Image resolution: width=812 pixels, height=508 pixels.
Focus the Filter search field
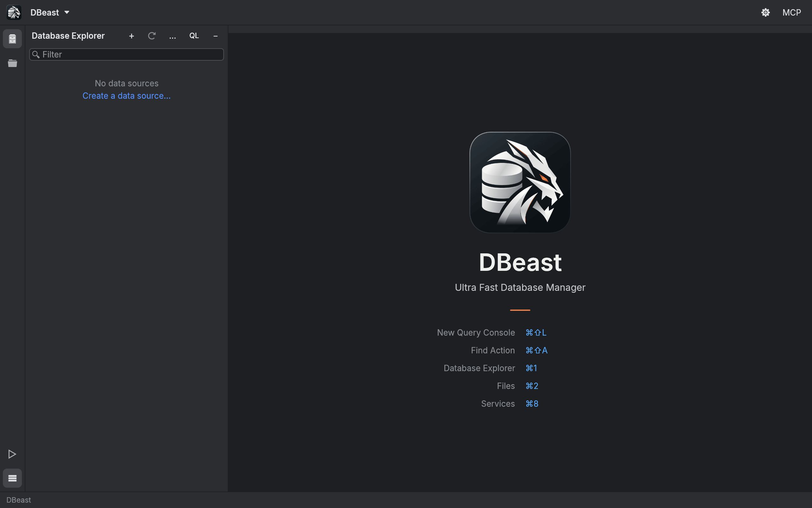point(127,54)
